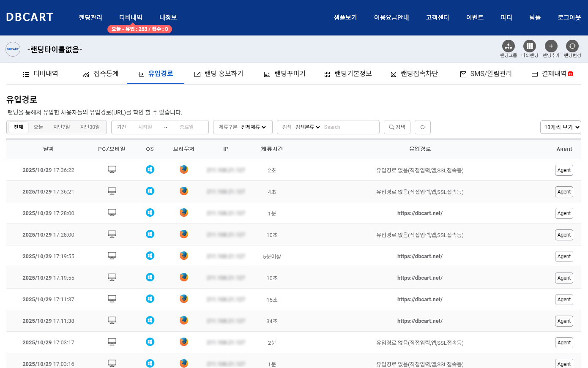Switch to the 접속통계 tab
This screenshot has height=368, width=588.
tap(101, 74)
